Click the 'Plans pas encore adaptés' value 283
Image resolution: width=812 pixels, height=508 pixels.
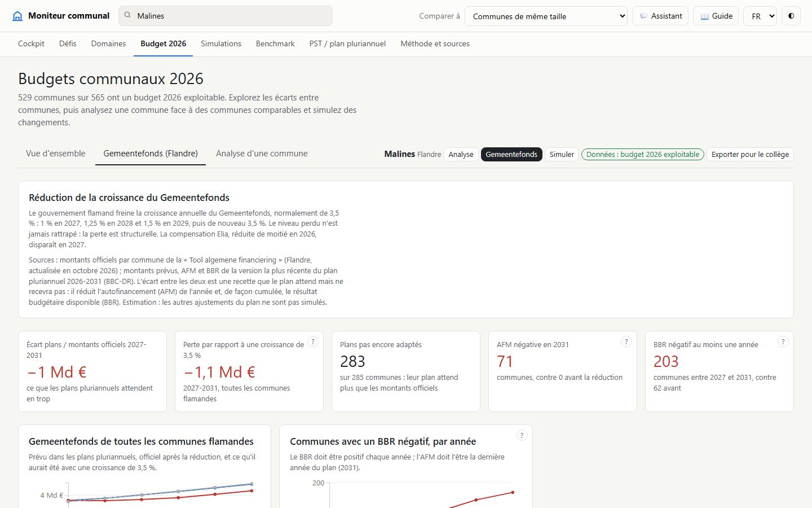[x=352, y=361]
